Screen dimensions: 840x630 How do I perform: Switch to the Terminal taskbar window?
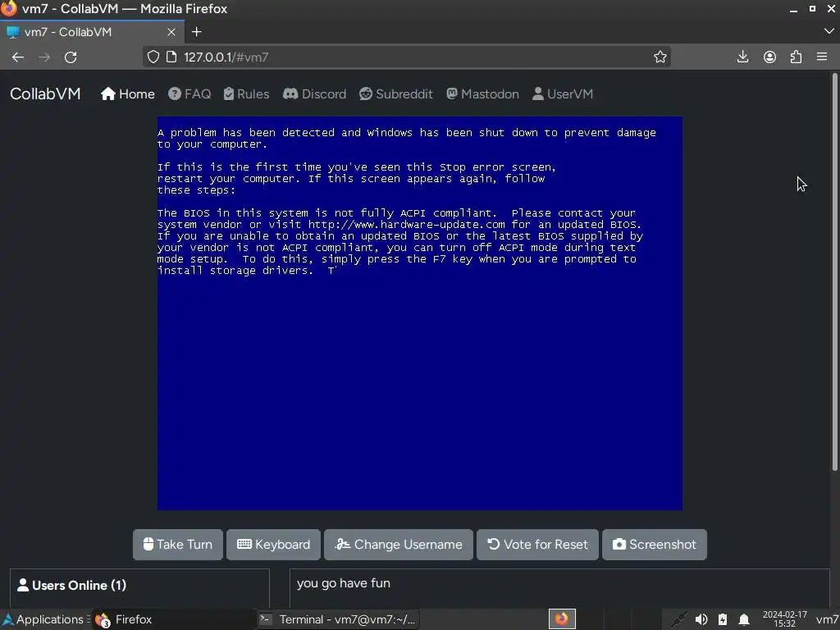tap(337, 619)
